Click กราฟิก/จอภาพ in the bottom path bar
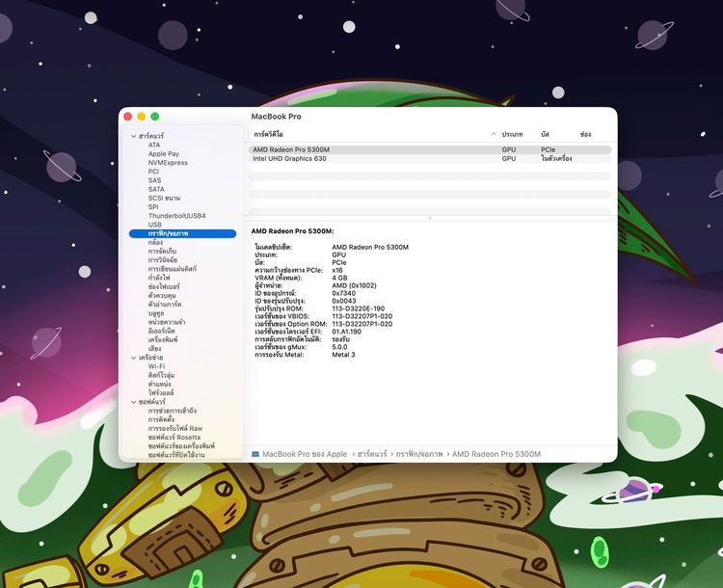The width and height of the screenshot is (723, 588). 419,454
